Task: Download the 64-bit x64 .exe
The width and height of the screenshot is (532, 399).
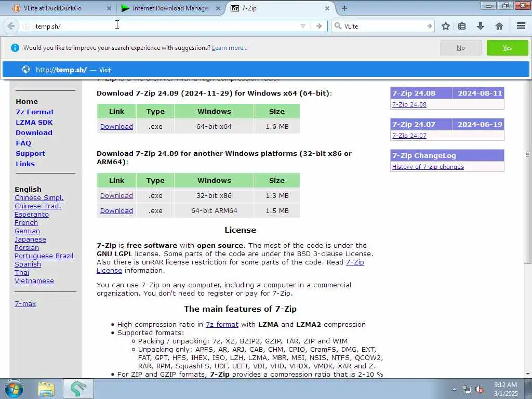Action: (116, 127)
